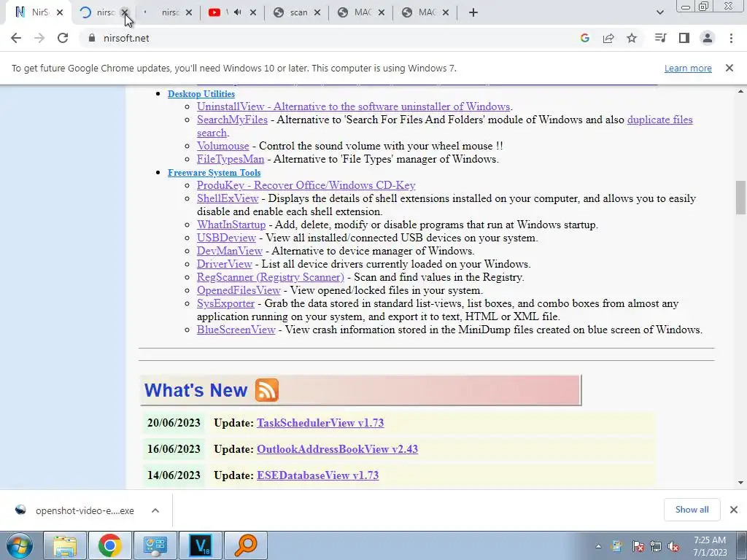This screenshot has width=747, height=560.
Task: Open the OutlookAddressBookView v2.43 update link
Action: [337, 449]
